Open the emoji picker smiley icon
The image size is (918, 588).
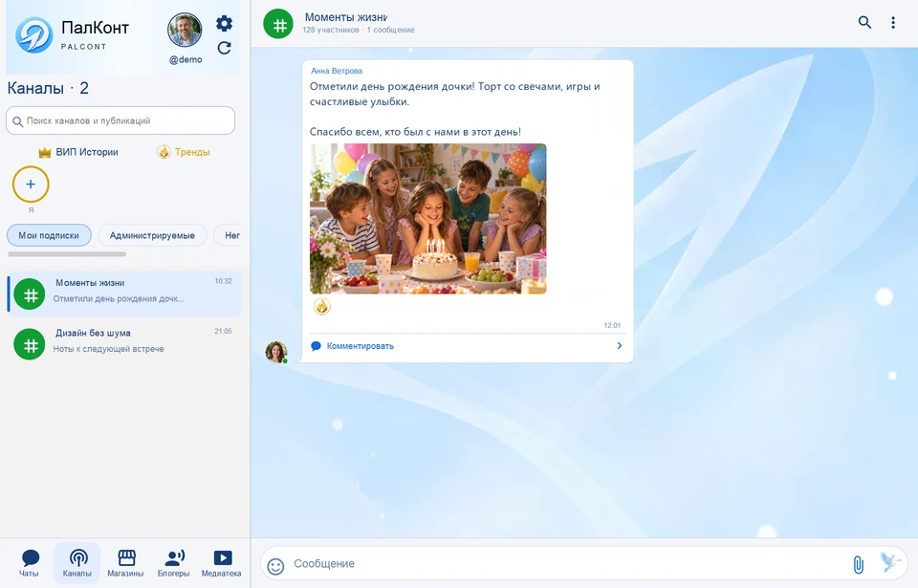click(275, 566)
